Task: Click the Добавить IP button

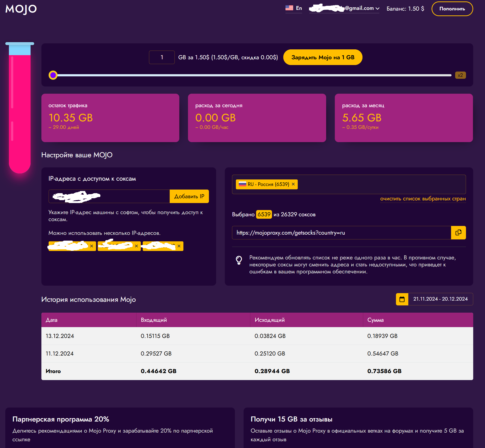Action: pos(189,196)
